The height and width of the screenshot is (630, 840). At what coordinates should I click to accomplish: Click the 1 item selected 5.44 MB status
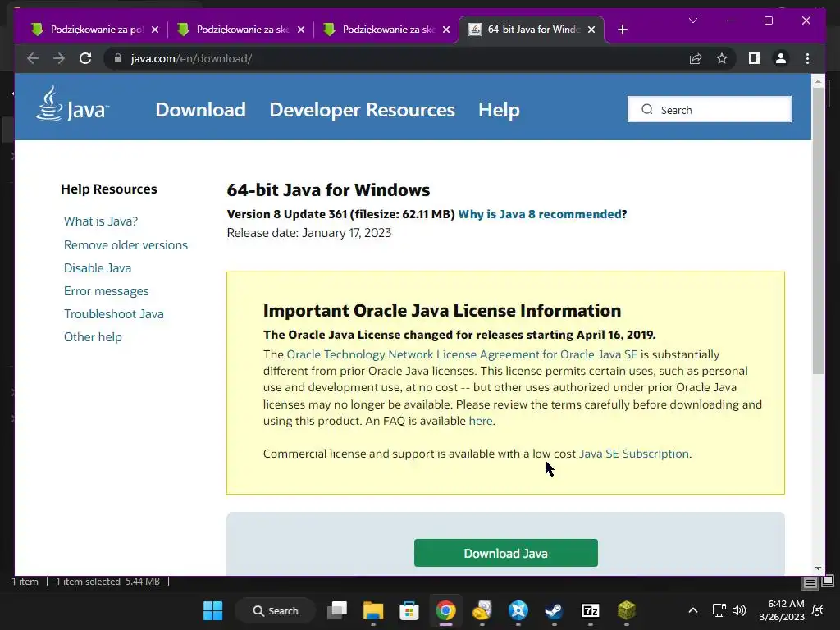pyautogui.click(x=107, y=582)
